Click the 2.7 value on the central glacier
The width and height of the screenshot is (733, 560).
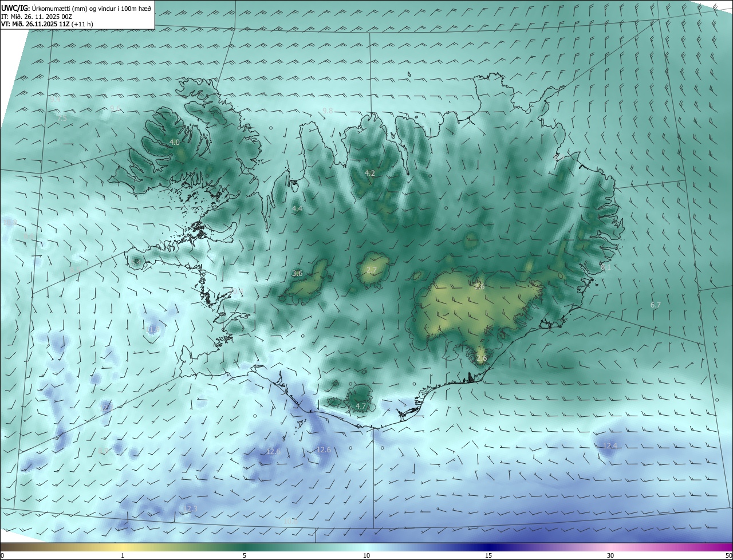tap(372, 270)
